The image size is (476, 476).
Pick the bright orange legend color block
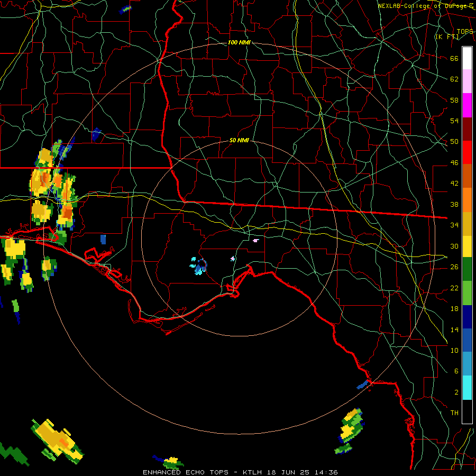(x=467, y=199)
